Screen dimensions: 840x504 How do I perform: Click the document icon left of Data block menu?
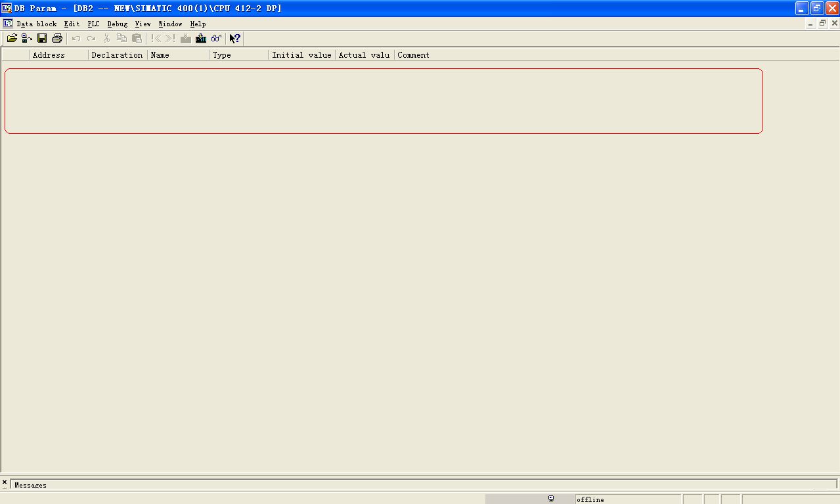[x=9, y=24]
